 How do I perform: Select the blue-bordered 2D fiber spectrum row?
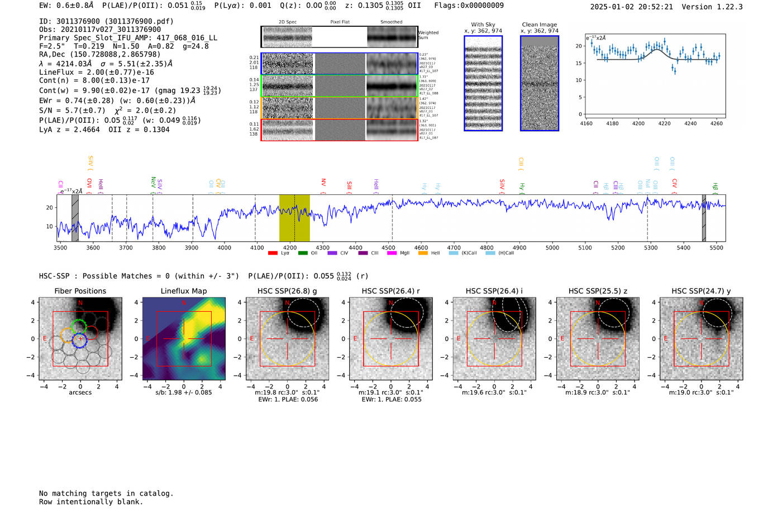point(340,64)
